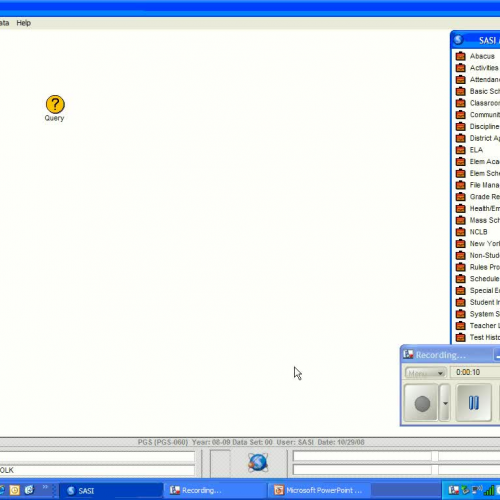Image resolution: width=500 pixels, height=500 pixels.
Task: Open the Help menu
Action: [24, 23]
